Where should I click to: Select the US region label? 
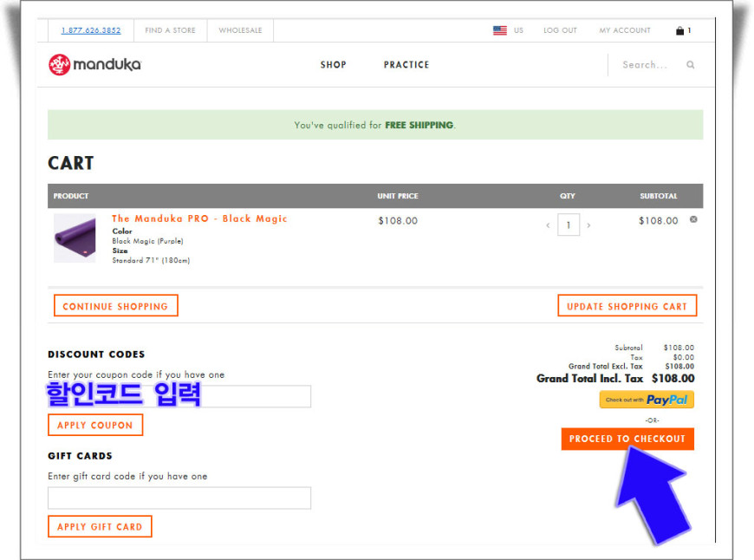coord(518,30)
